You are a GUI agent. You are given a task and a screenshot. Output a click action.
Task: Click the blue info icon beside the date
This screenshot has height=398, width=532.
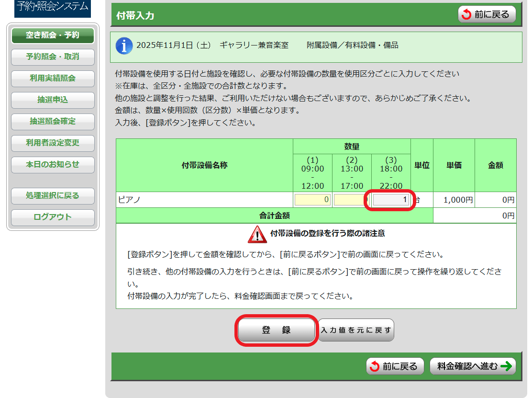(x=124, y=46)
